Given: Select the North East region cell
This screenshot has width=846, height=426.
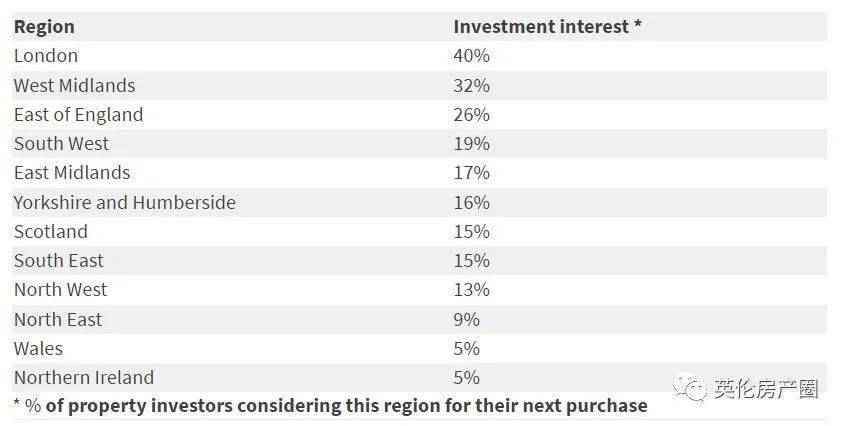Looking at the screenshot, I should (x=58, y=320).
